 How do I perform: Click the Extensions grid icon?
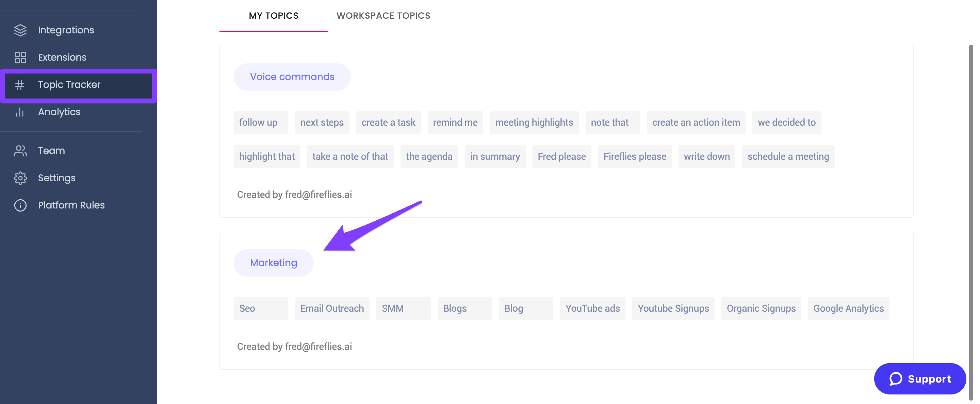click(x=20, y=58)
